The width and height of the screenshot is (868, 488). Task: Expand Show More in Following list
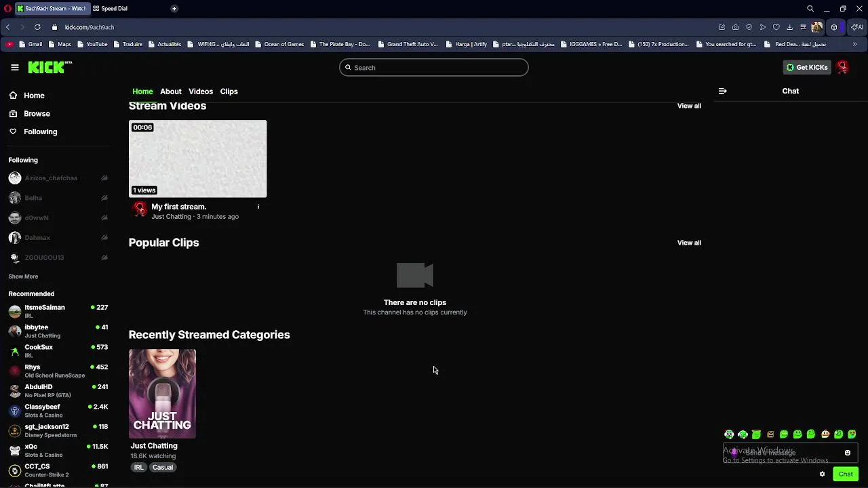(23, 277)
